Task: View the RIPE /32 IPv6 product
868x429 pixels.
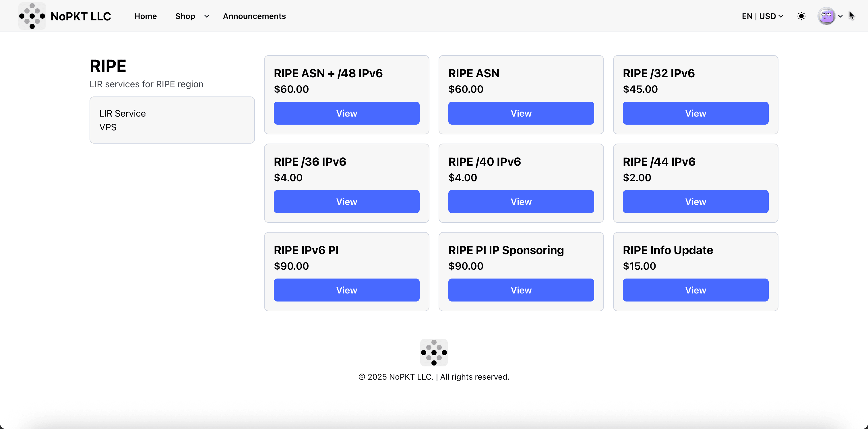Action: [695, 113]
